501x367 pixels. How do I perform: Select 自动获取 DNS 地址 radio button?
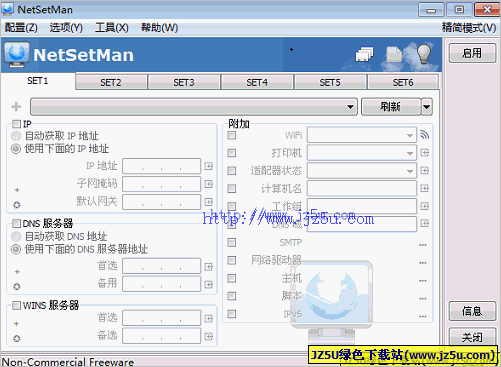(16, 236)
